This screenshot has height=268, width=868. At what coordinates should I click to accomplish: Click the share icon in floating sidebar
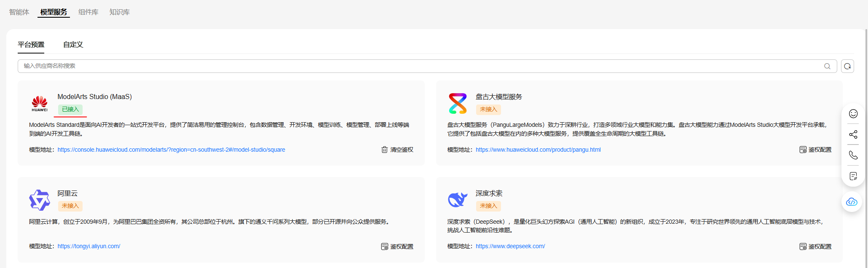click(x=853, y=134)
